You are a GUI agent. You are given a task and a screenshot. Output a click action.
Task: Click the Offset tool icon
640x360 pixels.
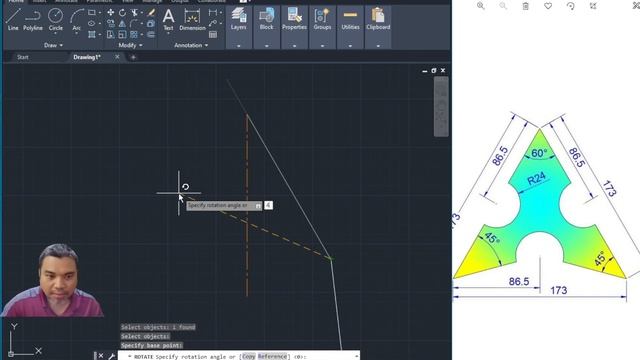151,35
